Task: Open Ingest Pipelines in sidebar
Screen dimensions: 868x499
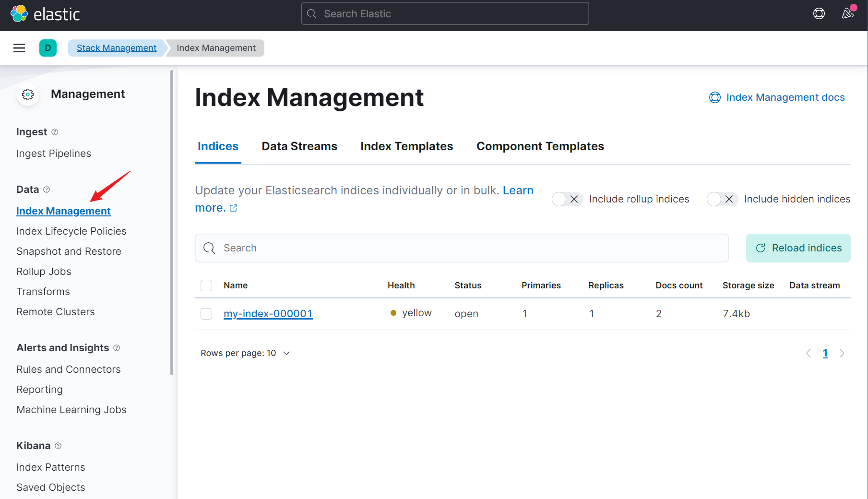Action: point(54,154)
